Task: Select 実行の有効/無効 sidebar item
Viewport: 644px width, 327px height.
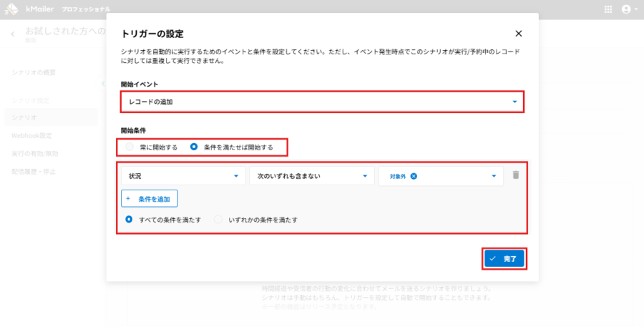Action: (x=35, y=153)
